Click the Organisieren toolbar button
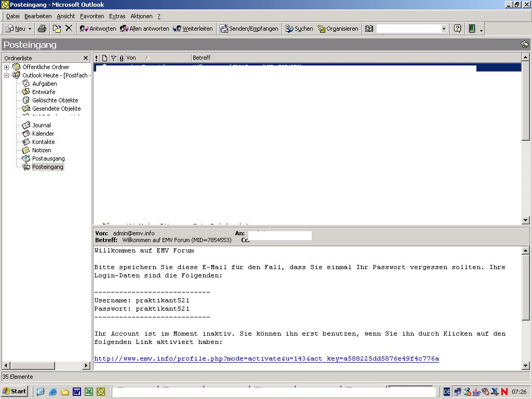532x399 pixels. [x=338, y=29]
